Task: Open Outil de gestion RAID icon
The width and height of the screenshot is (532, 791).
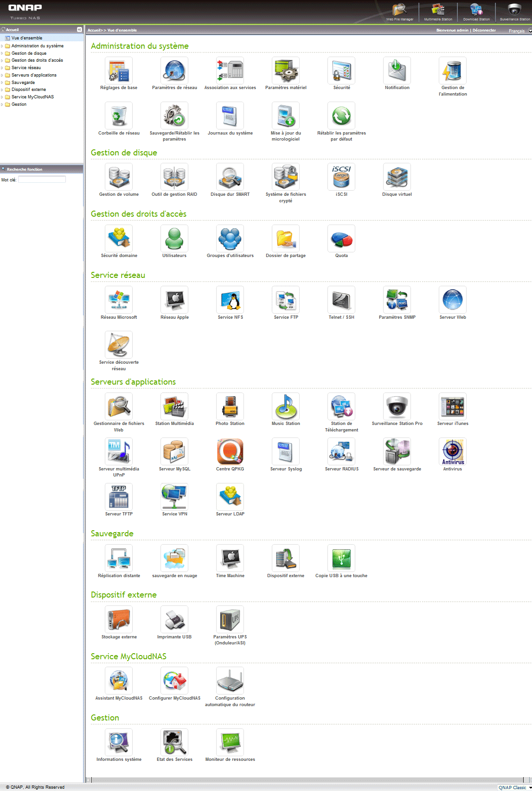Action: tap(174, 177)
